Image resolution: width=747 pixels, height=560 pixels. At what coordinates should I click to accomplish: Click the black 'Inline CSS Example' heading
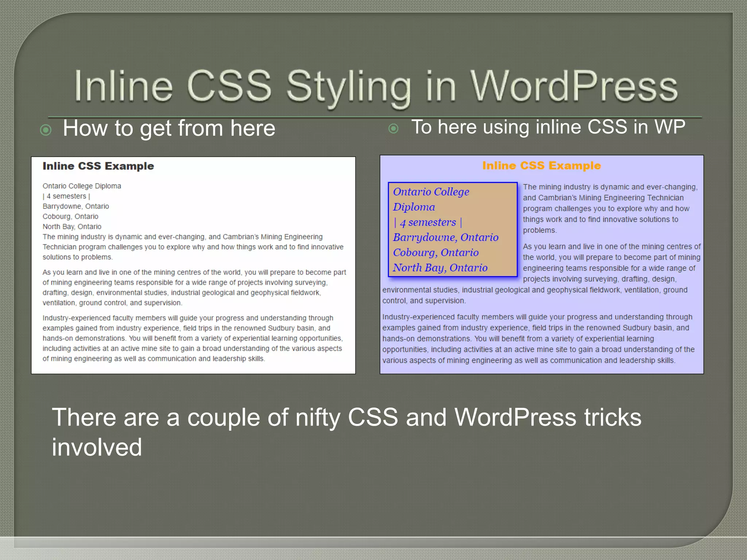[x=98, y=166]
